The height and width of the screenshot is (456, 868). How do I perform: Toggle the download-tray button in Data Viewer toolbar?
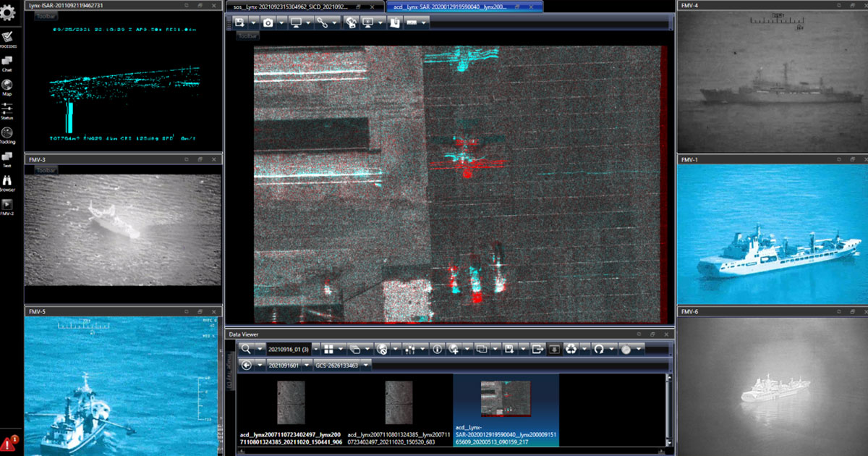554,349
